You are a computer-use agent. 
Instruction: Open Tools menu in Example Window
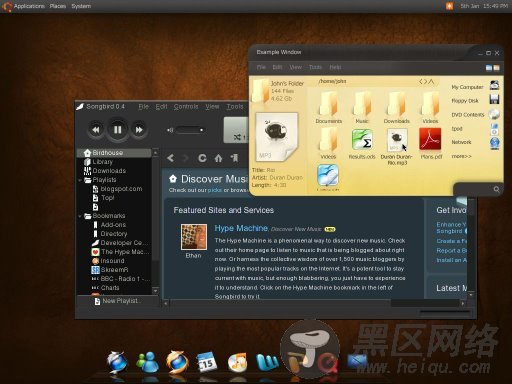click(315, 67)
